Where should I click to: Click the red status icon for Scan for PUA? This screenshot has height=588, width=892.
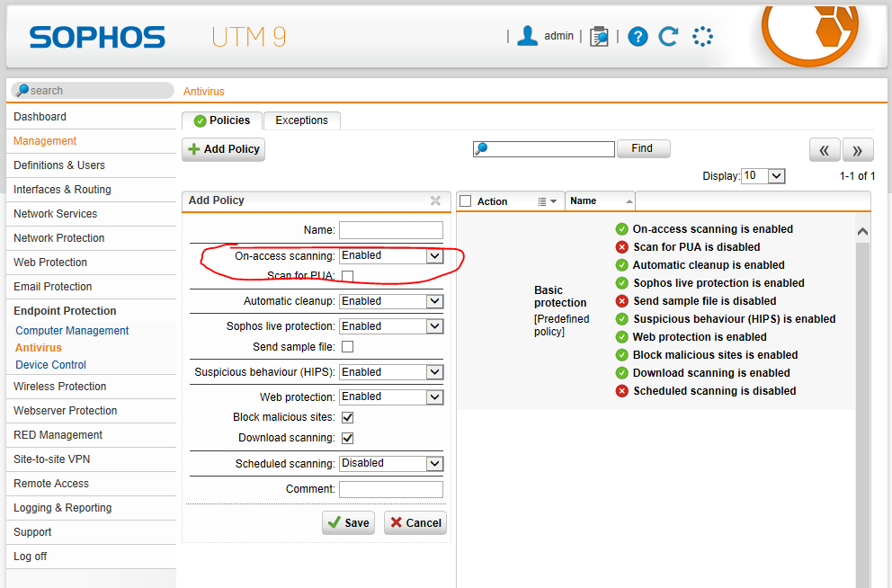[621, 247]
